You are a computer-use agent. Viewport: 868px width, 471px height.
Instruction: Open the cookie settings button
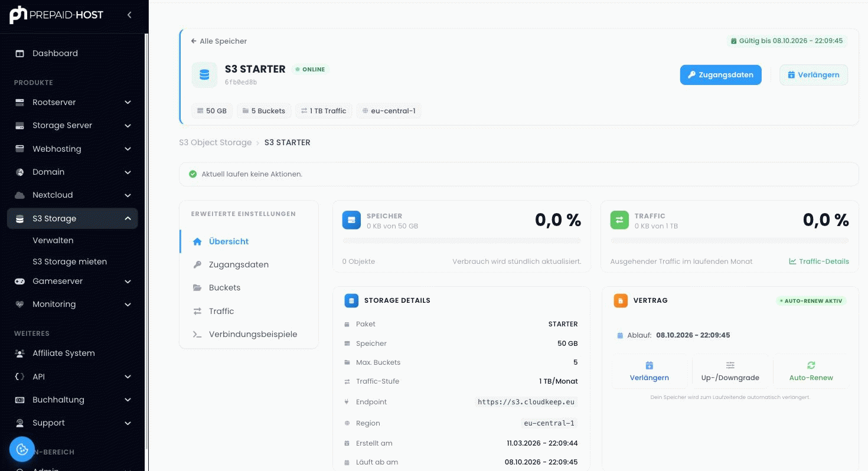tap(22, 449)
